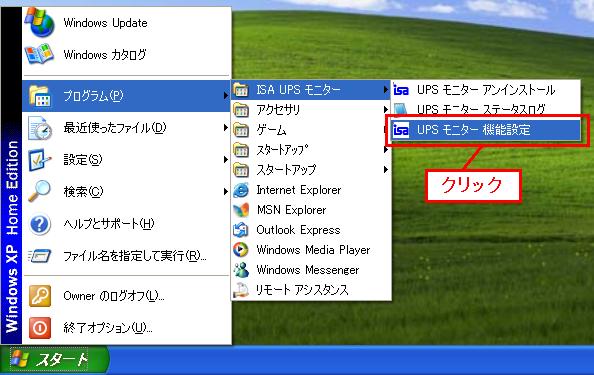Open the Windows カタログ menu entry
This screenshot has width=594, height=375.
click(127, 55)
